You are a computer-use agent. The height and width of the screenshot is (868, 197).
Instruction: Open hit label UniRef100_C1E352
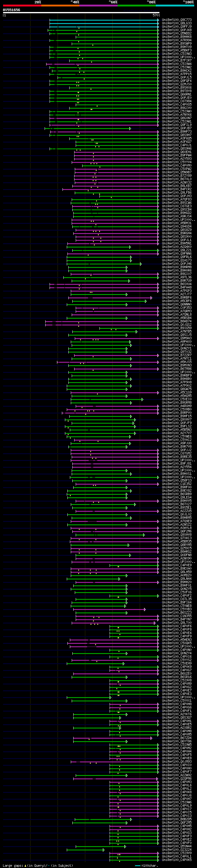click(x=177, y=484)
